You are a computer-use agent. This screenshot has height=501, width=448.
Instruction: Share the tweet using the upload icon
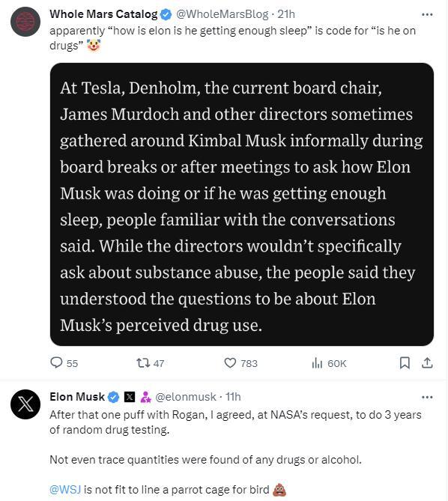[x=427, y=363]
